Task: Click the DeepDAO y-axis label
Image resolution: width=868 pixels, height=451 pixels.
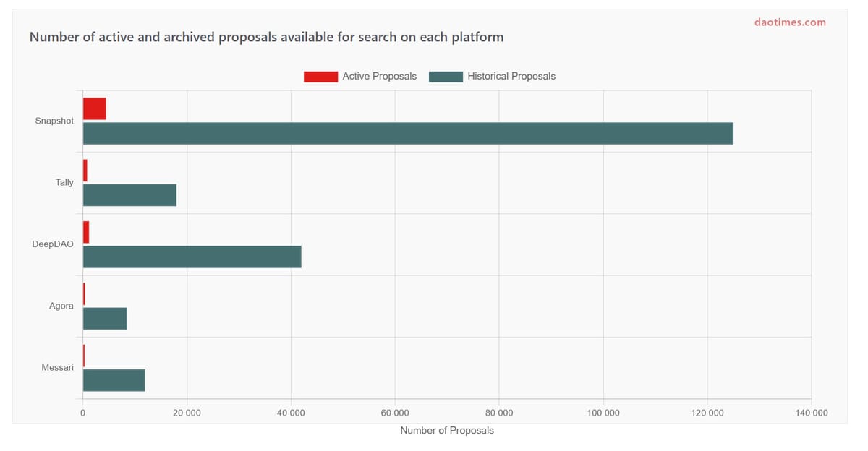Action: (x=53, y=244)
